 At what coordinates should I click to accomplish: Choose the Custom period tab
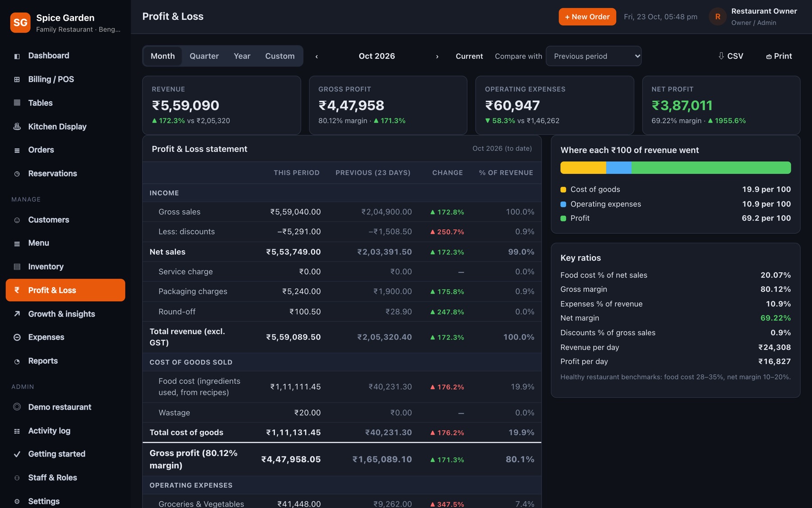[280, 56]
